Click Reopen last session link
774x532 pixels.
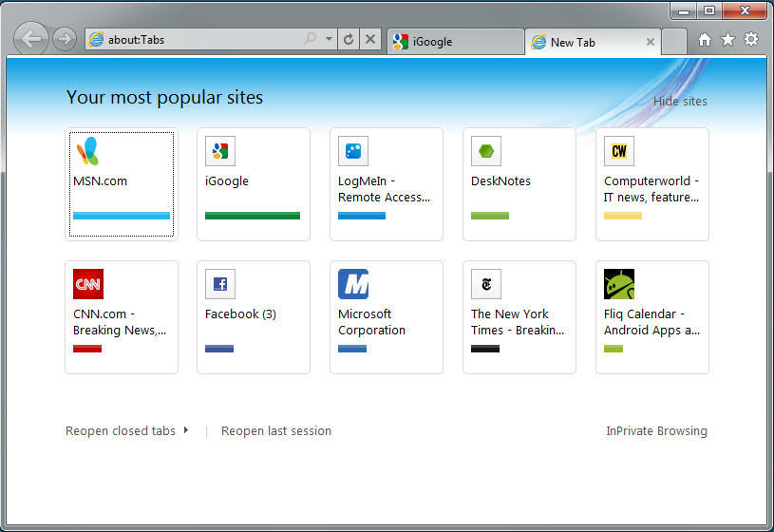pyautogui.click(x=276, y=431)
